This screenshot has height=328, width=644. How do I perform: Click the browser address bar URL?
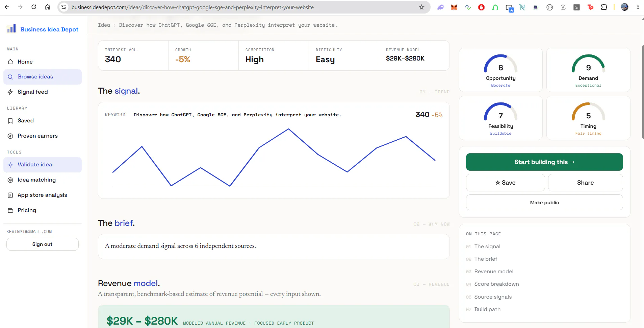tap(192, 7)
